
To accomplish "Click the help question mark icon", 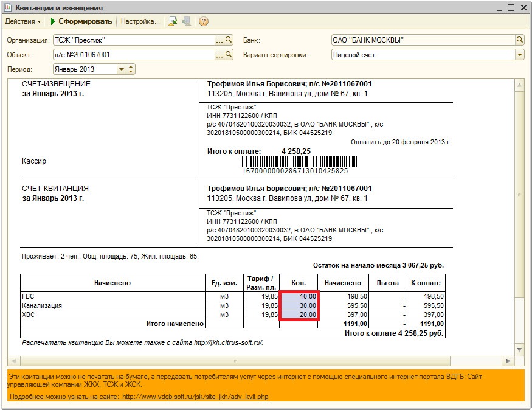I will 203,21.
